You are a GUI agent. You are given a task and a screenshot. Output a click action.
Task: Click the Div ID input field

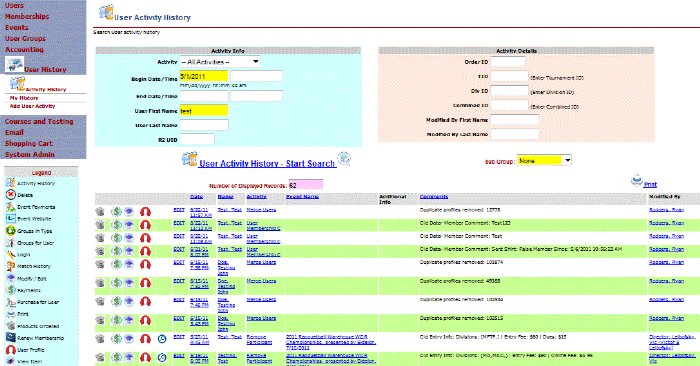click(x=509, y=91)
